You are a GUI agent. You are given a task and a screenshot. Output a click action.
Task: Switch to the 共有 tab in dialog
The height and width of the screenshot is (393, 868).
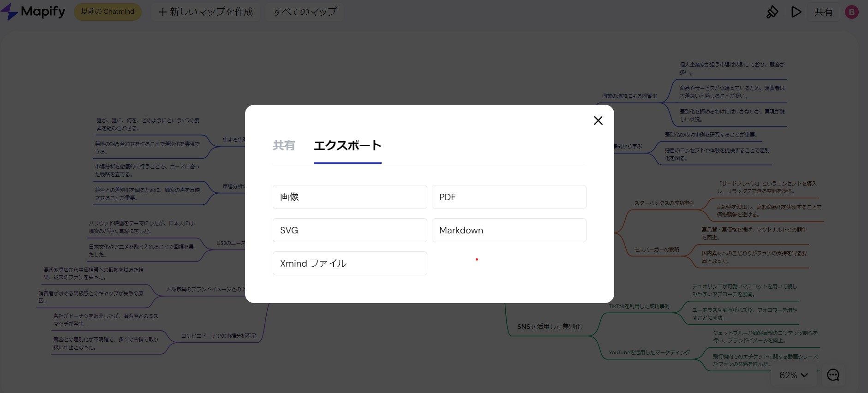[x=284, y=145]
